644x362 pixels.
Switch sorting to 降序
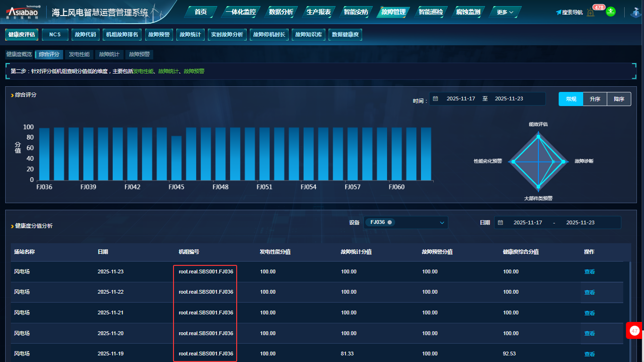(619, 99)
